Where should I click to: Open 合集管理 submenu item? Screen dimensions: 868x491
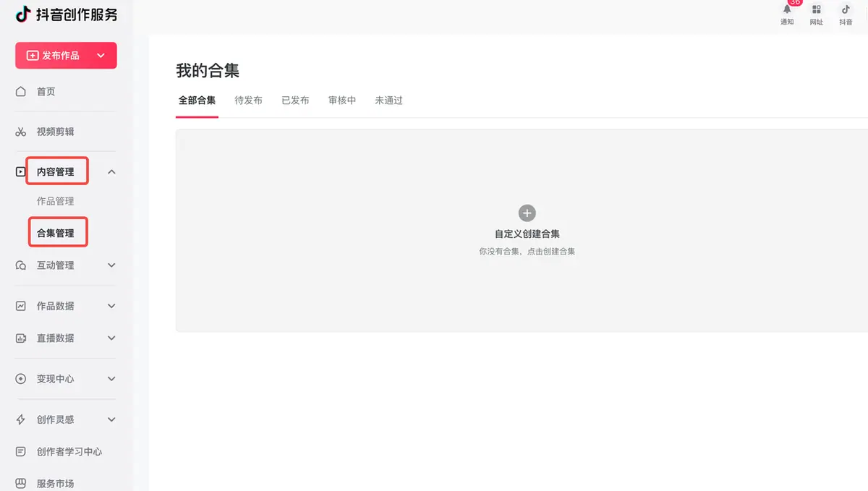point(56,234)
